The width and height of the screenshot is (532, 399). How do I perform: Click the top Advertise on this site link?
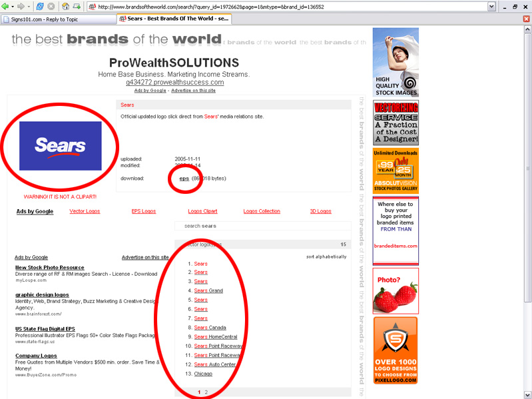pyautogui.click(x=193, y=91)
